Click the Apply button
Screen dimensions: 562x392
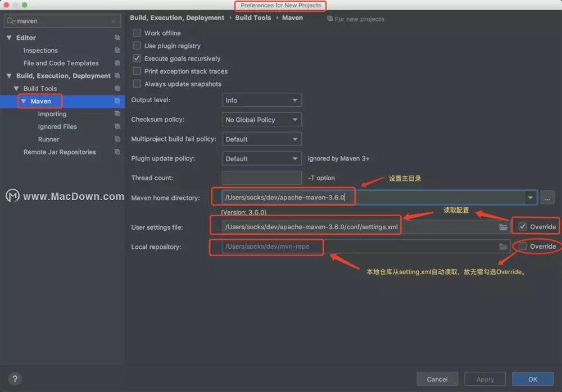pos(485,379)
